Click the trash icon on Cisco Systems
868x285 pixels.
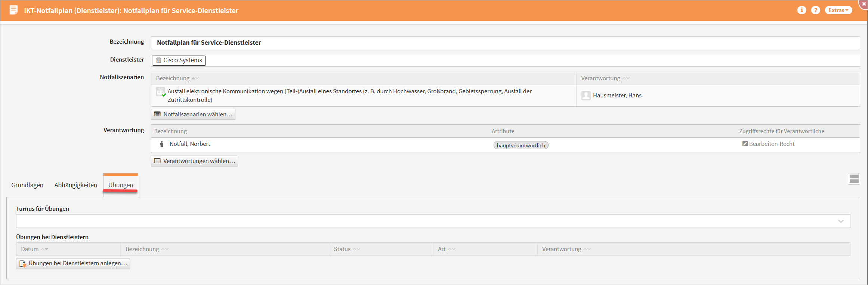click(159, 60)
